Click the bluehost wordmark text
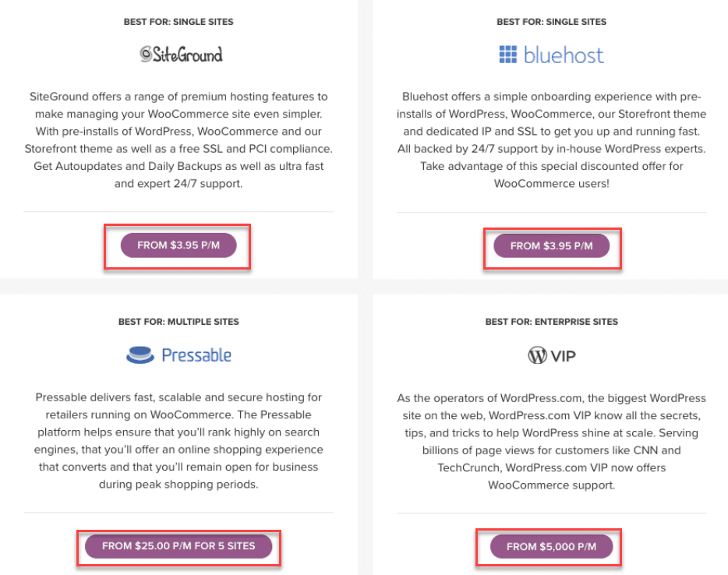Screen dimensions: 728x575 point(564,55)
